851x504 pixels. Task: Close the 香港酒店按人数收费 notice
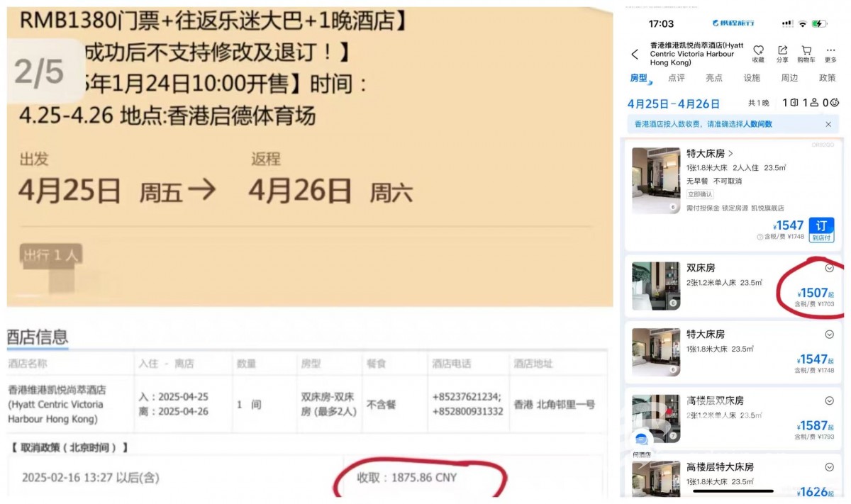click(x=828, y=124)
